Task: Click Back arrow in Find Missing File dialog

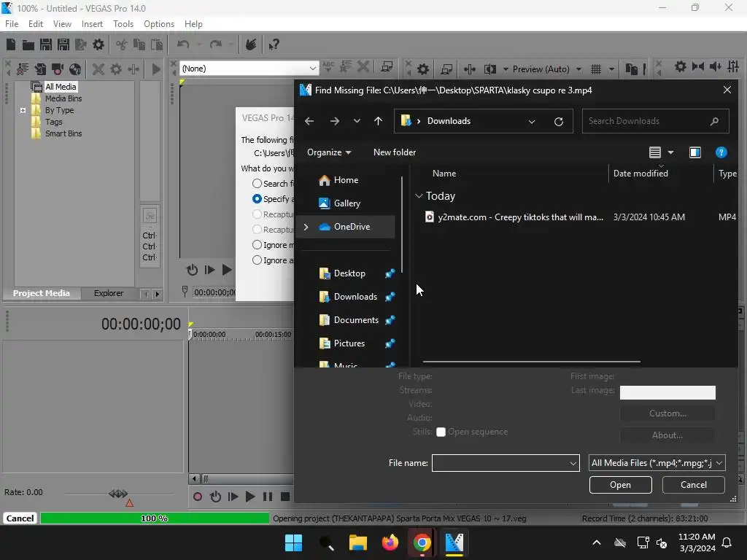Action: pos(309,121)
